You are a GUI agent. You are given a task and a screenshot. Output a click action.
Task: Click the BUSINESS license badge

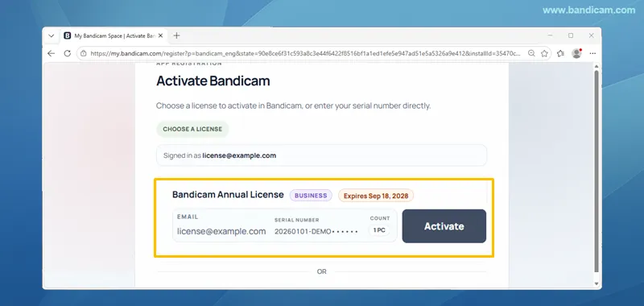pyautogui.click(x=311, y=196)
